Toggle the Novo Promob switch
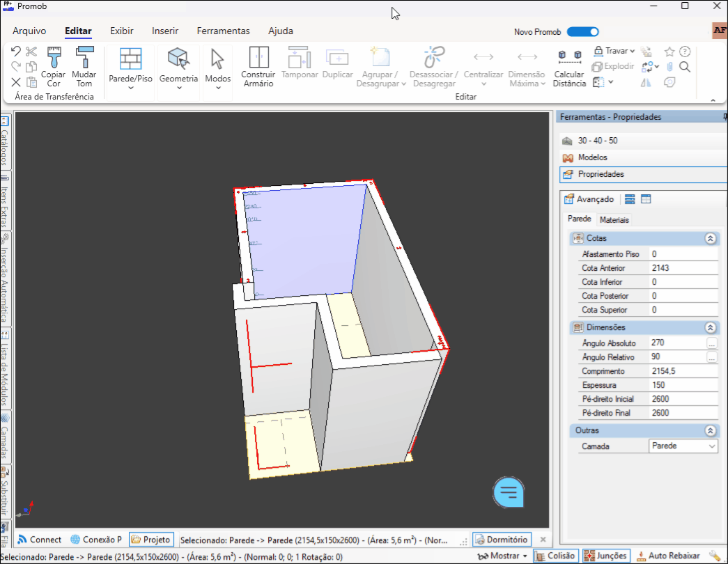728x564 pixels. (582, 31)
